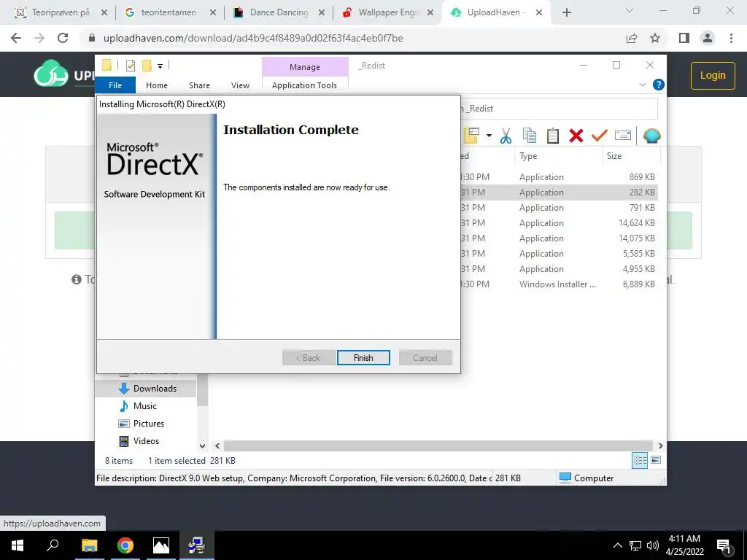Open the Application Tools tab

point(304,85)
